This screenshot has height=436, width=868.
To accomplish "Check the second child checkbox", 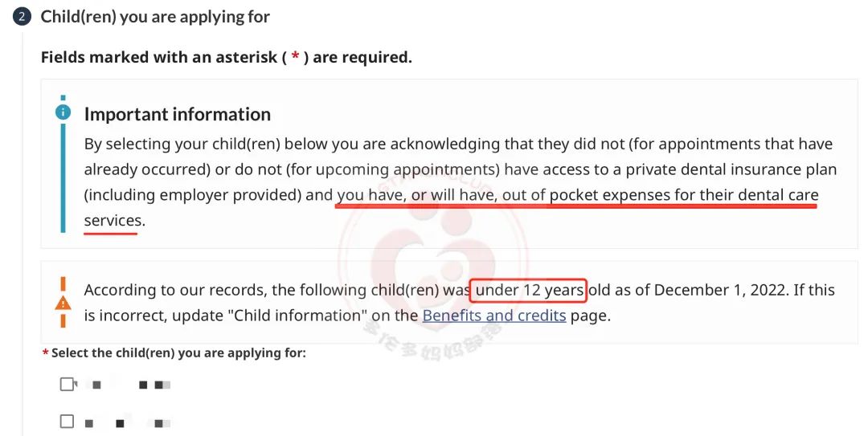I will (67, 422).
